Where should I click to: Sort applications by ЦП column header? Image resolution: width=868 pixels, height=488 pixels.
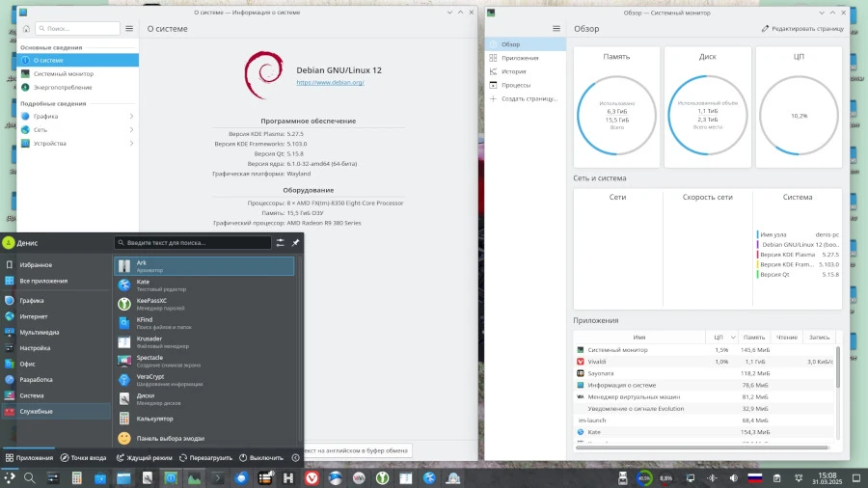[x=721, y=337]
